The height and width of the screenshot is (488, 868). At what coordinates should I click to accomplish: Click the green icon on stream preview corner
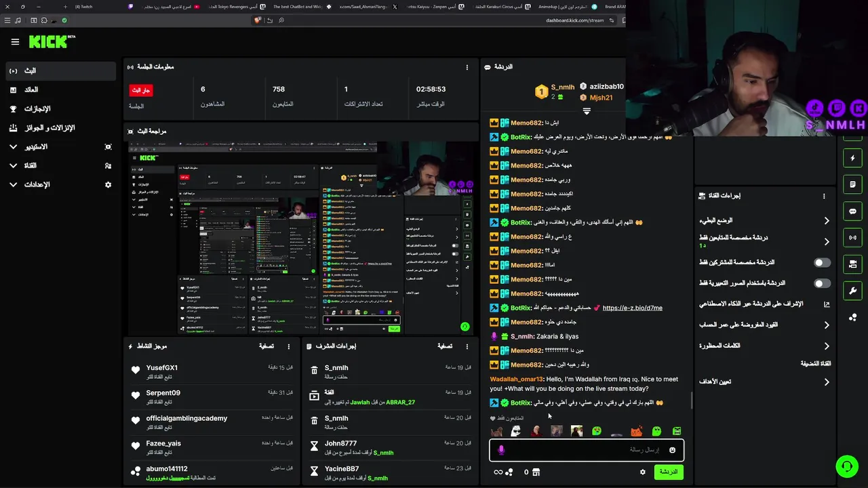[465, 327]
